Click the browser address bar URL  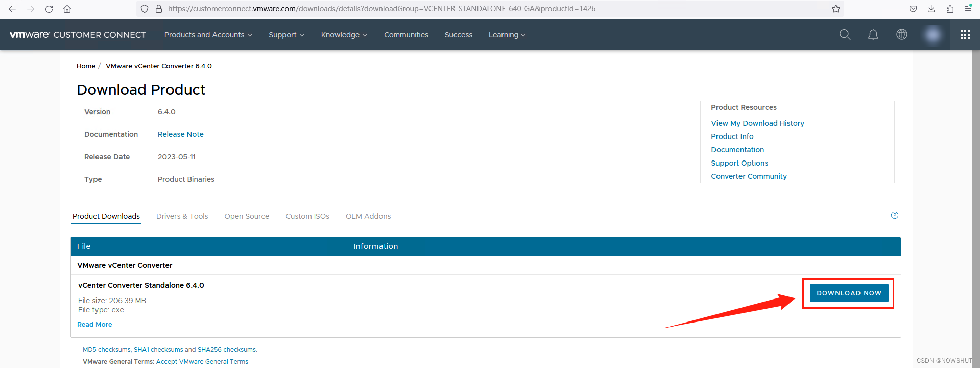coord(381,9)
